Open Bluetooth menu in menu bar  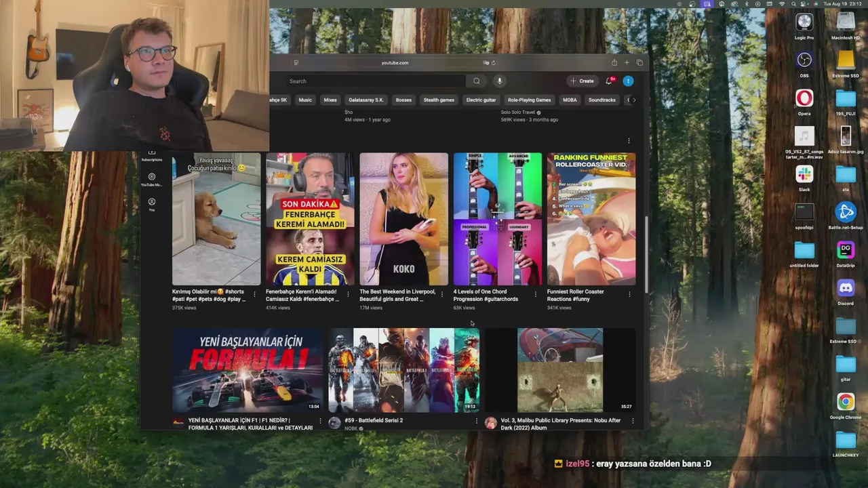745,4
